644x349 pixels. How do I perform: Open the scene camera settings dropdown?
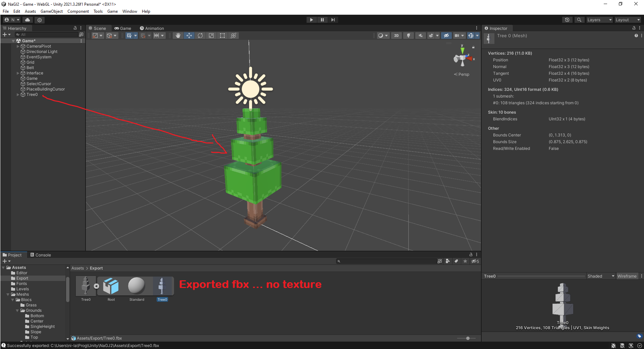(x=460, y=36)
